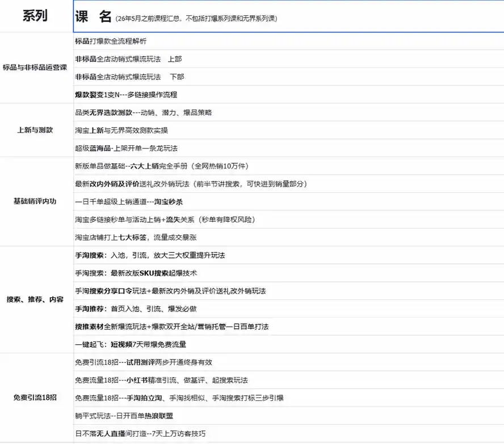Click the 搜推素材全新爆流玩法 row
This screenshot has width=504, height=444.
click(289, 326)
